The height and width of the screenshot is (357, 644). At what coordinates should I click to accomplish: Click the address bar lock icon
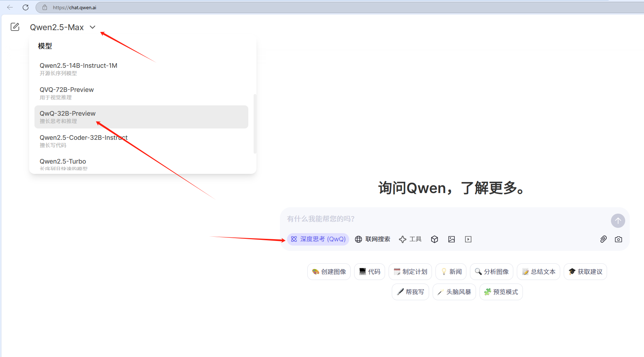click(45, 7)
